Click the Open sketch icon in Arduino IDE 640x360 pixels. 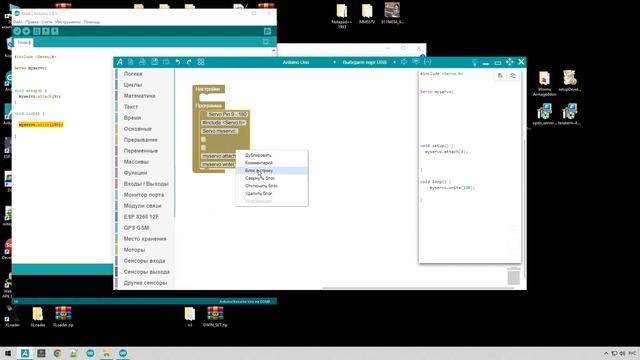46,31
